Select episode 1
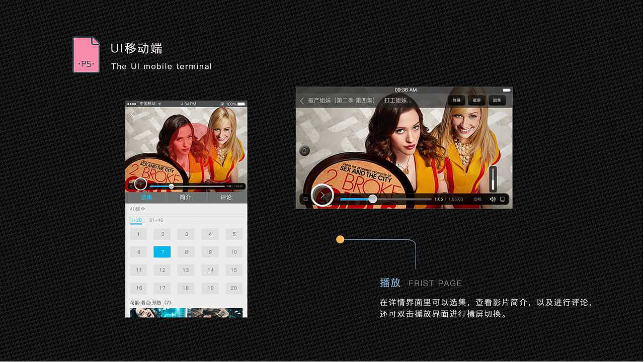The image size is (644, 362). [x=138, y=234]
